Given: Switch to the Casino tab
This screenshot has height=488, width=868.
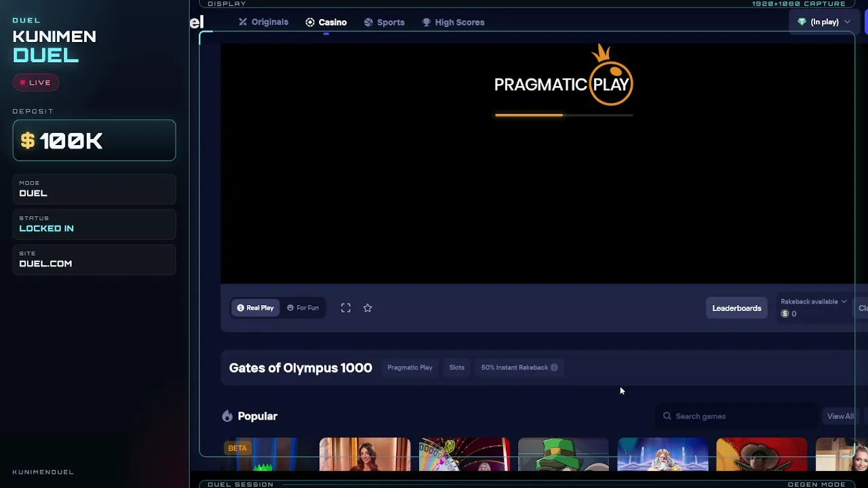Looking at the screenshot, I should point(325,22).
